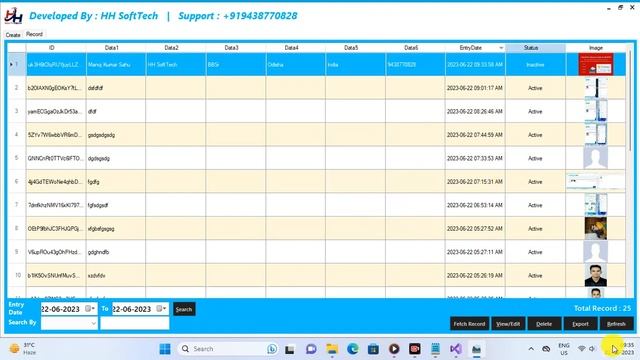
Task: Open File Explorer from the taskbar
Action: [332, 349]
